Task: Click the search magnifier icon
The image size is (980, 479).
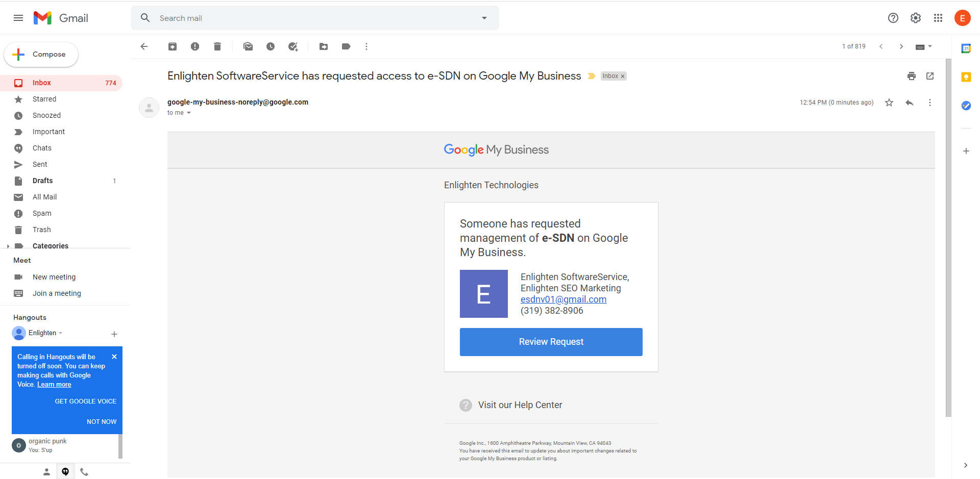Action: 145,18
